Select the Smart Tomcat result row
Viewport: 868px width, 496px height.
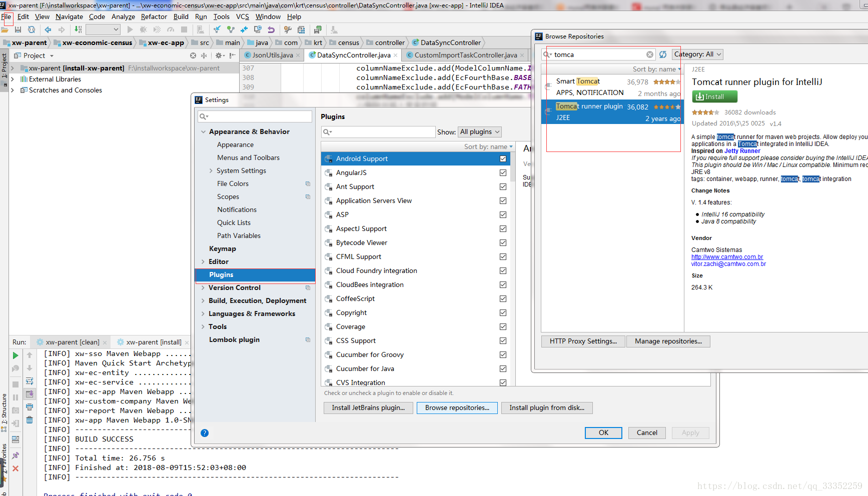613,87
